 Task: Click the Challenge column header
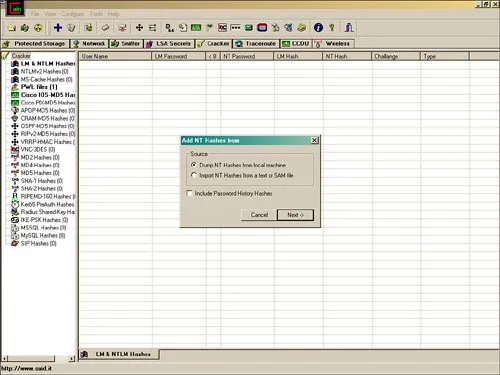coord(395,56)
